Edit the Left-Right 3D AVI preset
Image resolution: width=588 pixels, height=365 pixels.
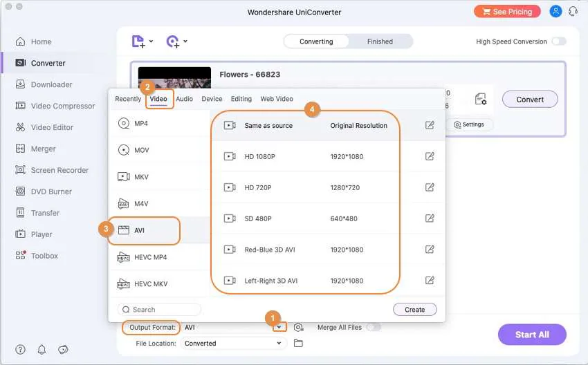click(x=430, y=280)
